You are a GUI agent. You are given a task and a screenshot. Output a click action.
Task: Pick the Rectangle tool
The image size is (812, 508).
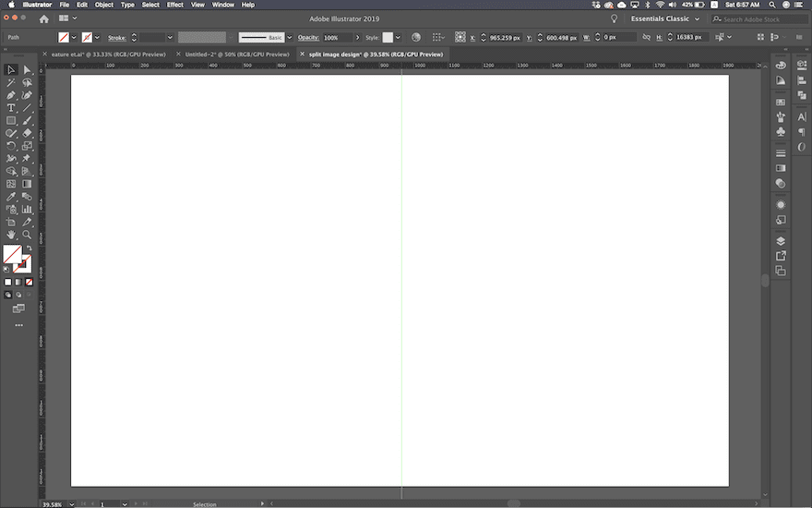pyautogui.click(x=11, y=121)
